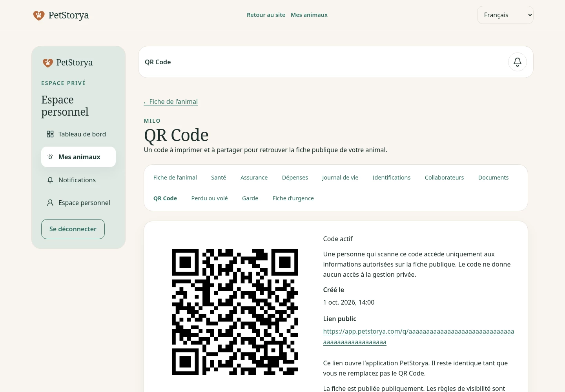
Task: Select Mes animaux in the sidebar
Action: (78, 157)
